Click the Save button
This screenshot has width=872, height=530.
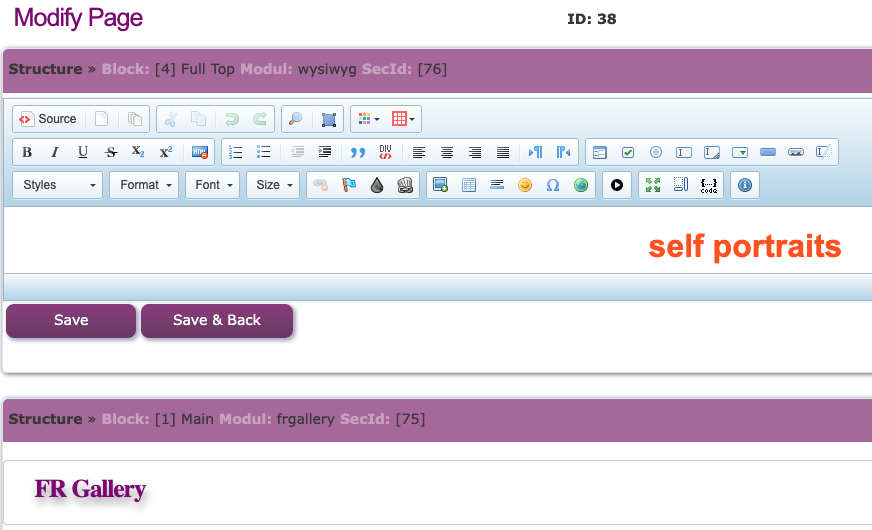71,320
